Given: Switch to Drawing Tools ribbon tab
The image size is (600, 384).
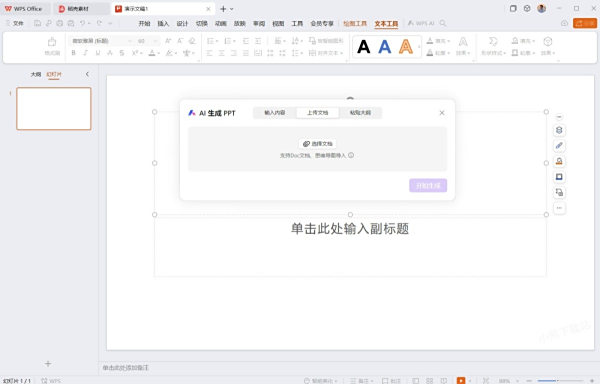Looking at the screenshot, I should [355, 23].
